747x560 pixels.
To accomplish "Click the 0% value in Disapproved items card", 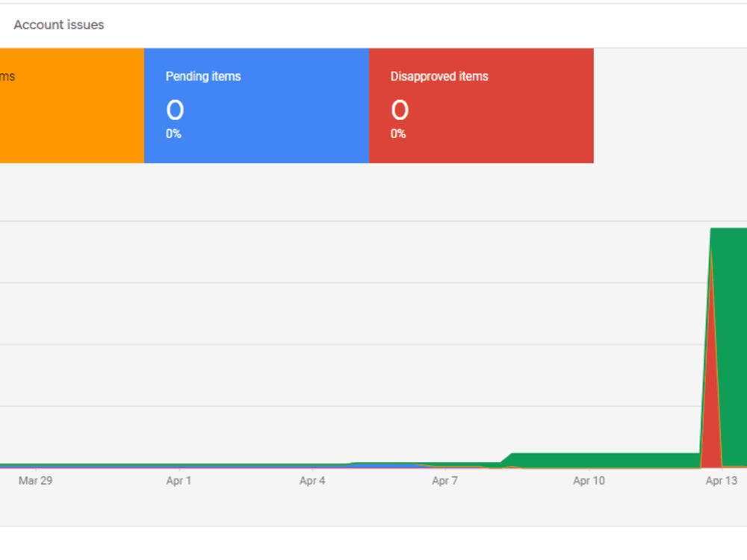I will point(398,134).
